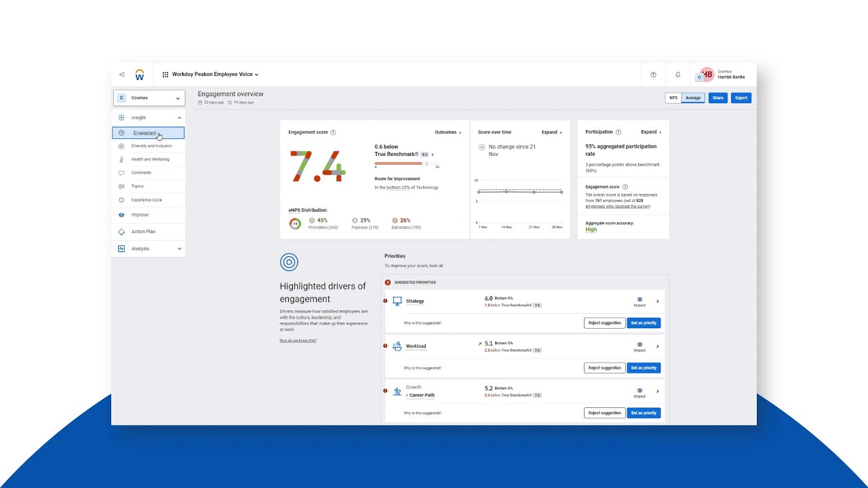This screenshot has height=488, width=868.
Task: Collapse the Insight section chevron
Action: (179, 118)
